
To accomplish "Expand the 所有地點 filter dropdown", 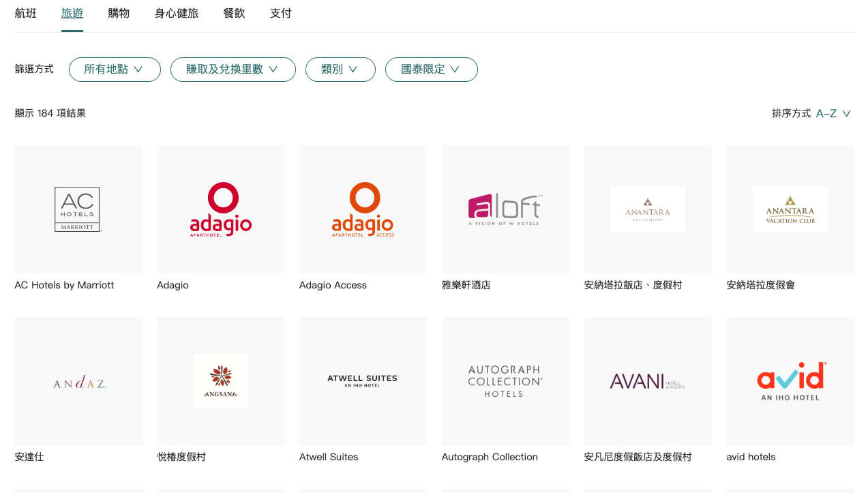I will [x=115, y=70].
